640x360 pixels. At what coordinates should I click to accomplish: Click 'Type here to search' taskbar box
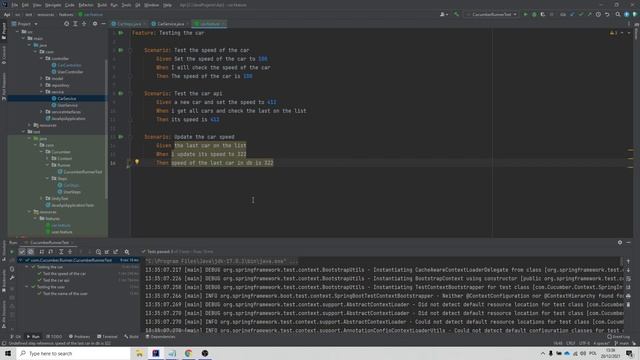(x=74, y=353)
